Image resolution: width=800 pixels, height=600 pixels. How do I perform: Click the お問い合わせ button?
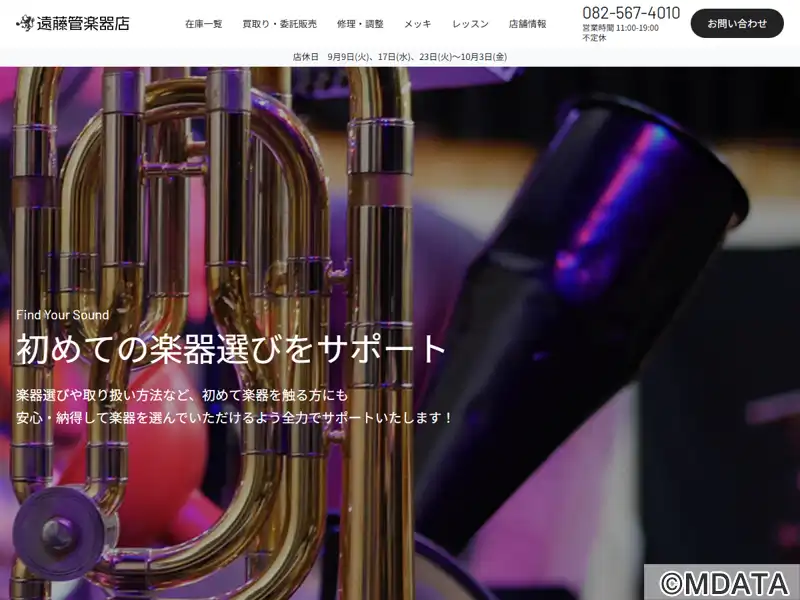click(737, 23)
